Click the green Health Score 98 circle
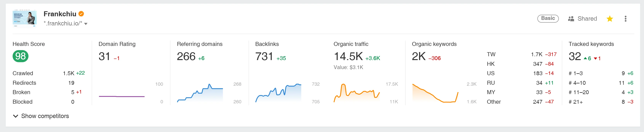 (20, 56)
